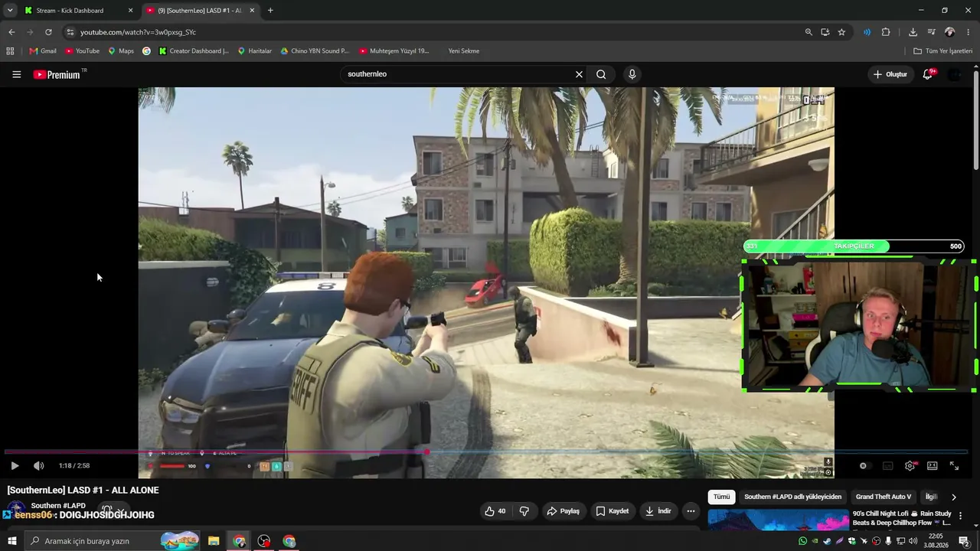Start voice search with the microphone
The width and height of the screenshot is (980, 551).
(632, 74)
